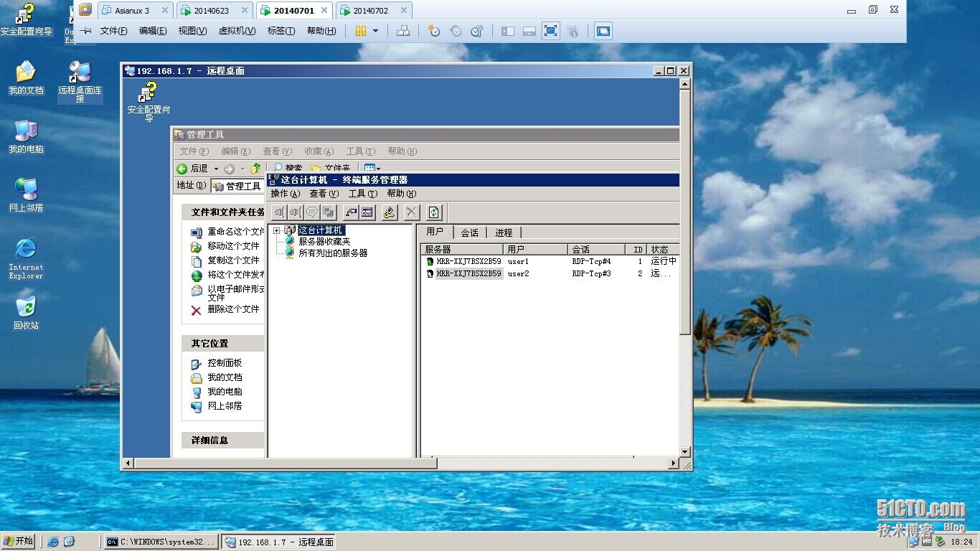
Task: Click 重命名这个文件 task link
Action: (x=235, y=232)
